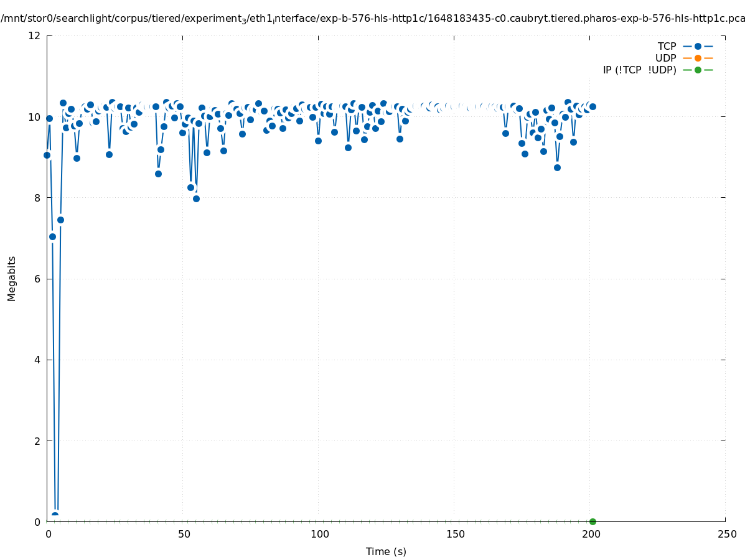Screen dimensions: 745x560
Task: Click the 6 y-axis tick label
Action: click(x=37, y=279)
